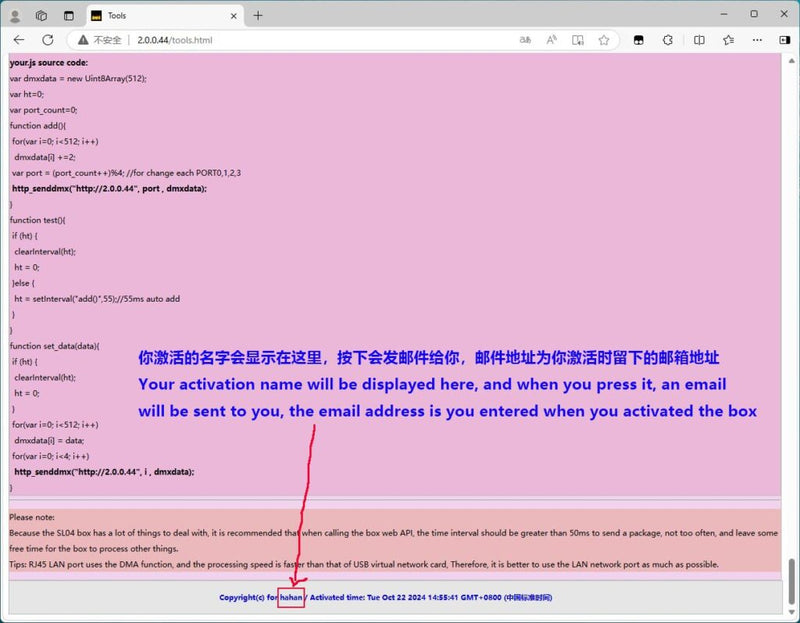Click the hahan activation name link
800x623 pixels.
point(291,597)
